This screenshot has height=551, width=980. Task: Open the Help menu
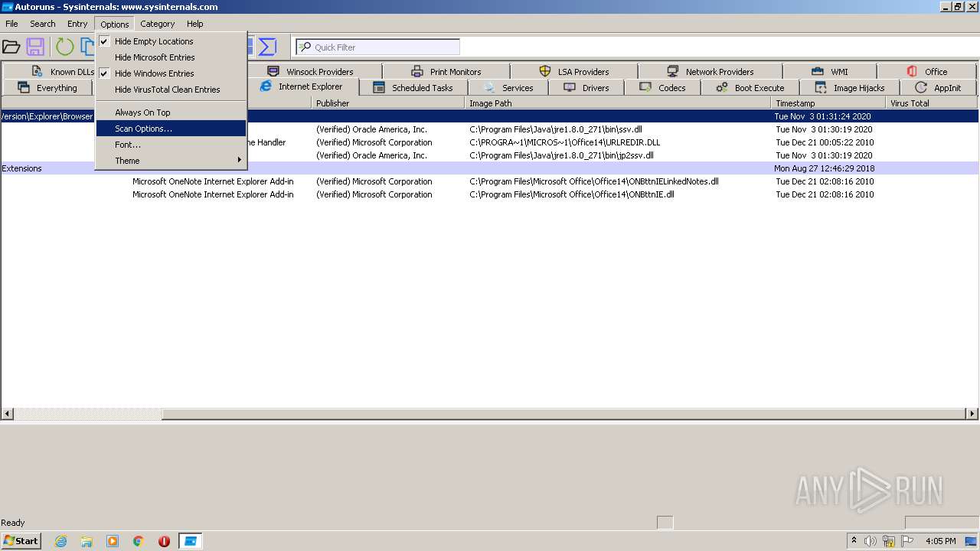195,24
